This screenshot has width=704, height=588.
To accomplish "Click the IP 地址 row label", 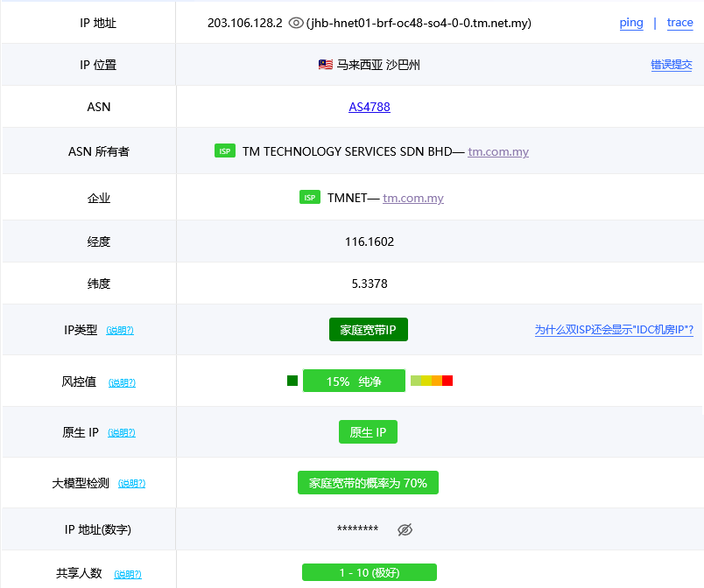I will [98, 23].
